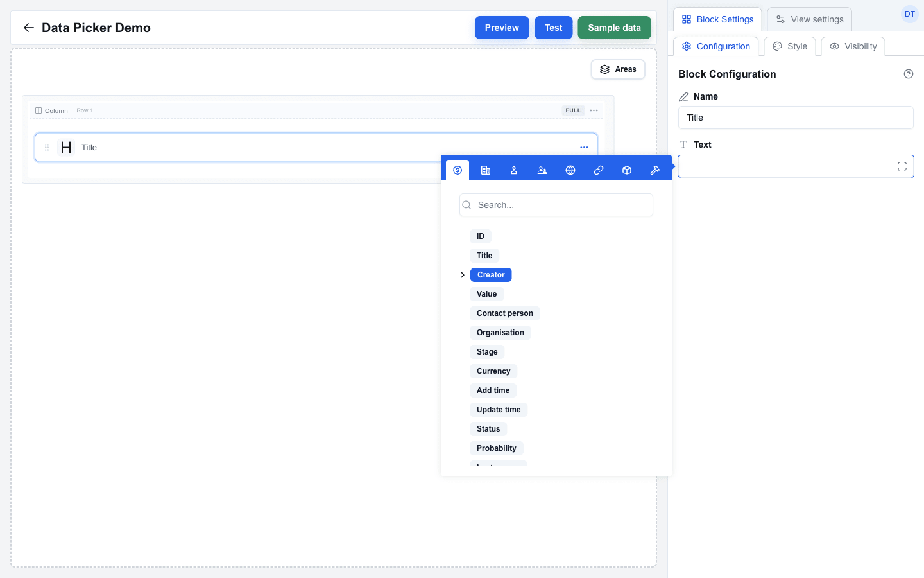This screenshot has width=924, height=578.
Task: Open the hammer tools tab in the data picker
Action: [x=655, y=170]
